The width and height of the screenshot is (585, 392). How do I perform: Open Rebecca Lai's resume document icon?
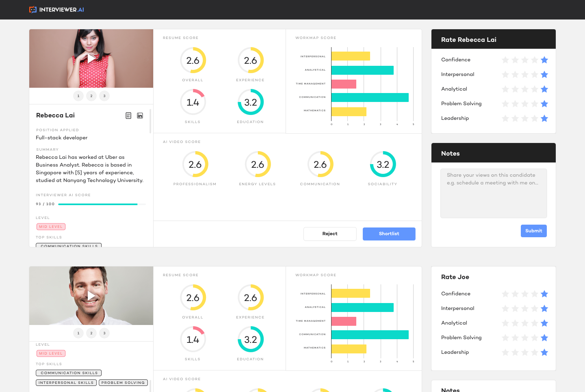coord(128,116)
